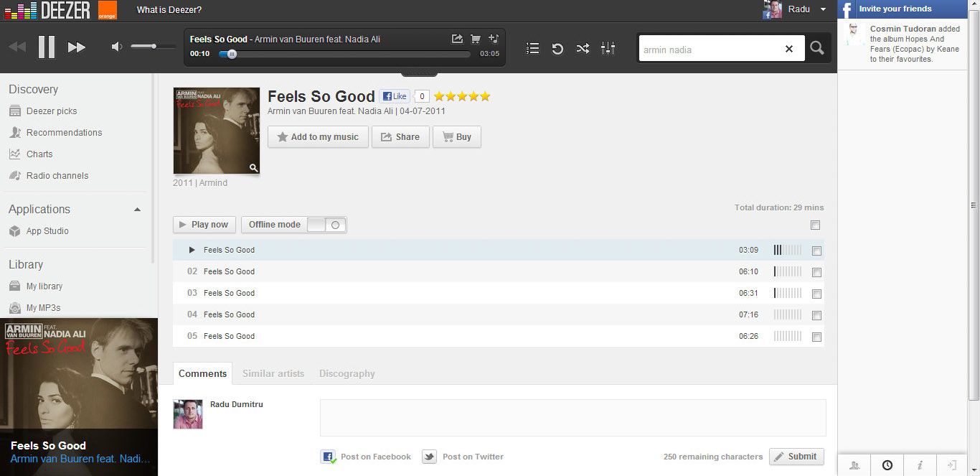
Task: Click the cart icon in the player bar
Action: (475, 39)
